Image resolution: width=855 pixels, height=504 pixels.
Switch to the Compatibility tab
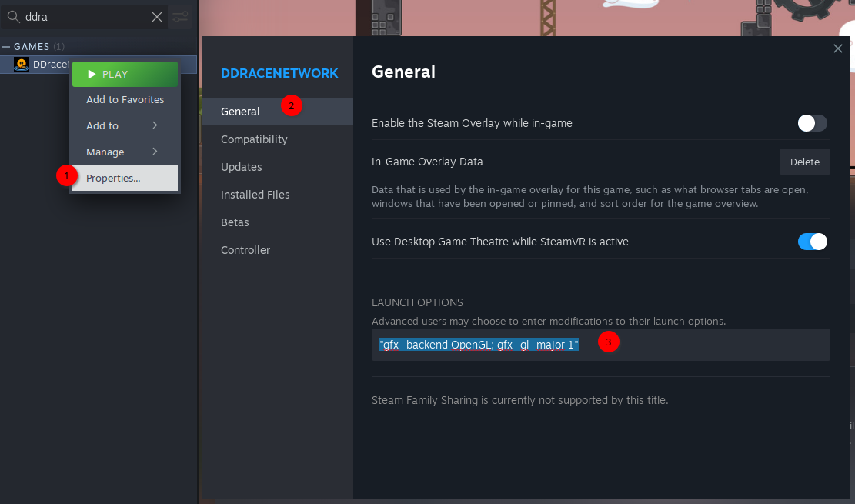pyautogui.click(x=254, y=139)
